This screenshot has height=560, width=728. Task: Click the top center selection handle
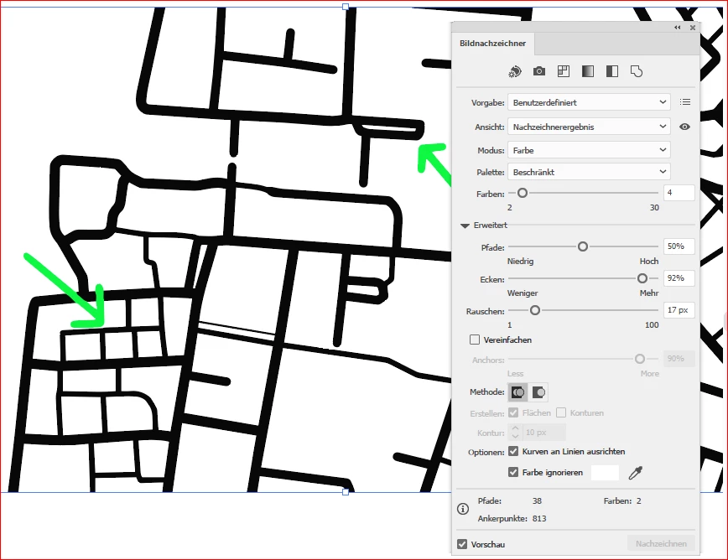(346, 7)
